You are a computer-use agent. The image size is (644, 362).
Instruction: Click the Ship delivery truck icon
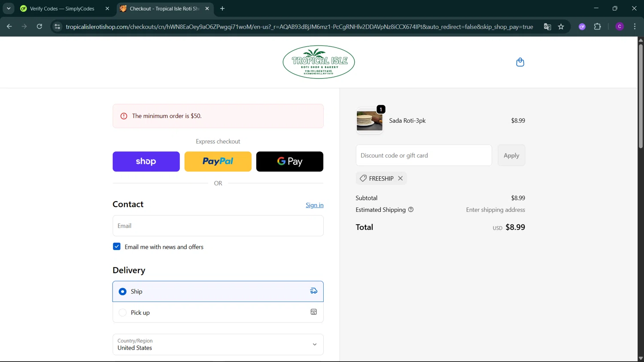(314, 291)
